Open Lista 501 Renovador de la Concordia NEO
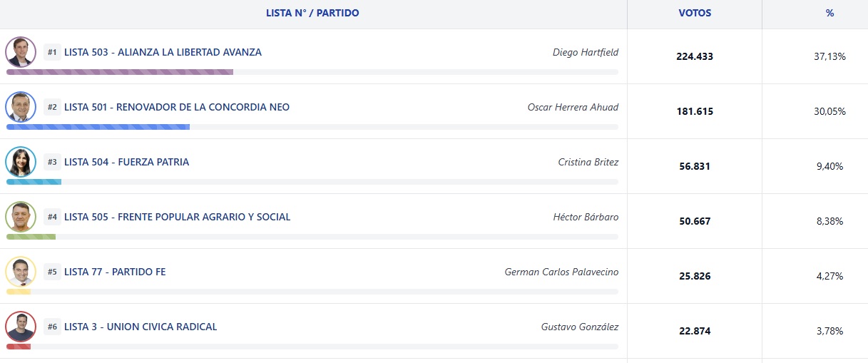Screen dimensions: 868x363 (x=177, y=107)
